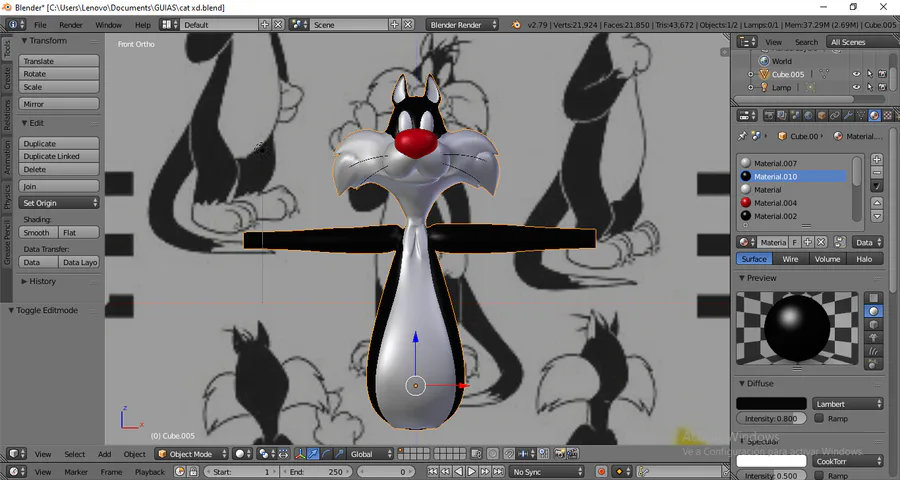Open the material link Data dropdown

867,242
